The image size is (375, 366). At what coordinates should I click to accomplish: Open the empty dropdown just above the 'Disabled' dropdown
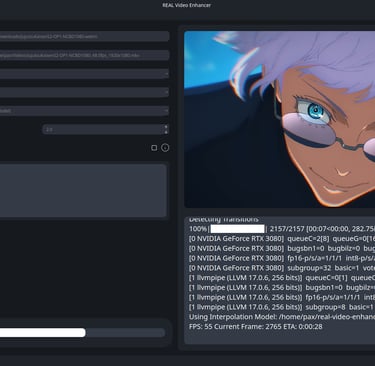(84, 92)
